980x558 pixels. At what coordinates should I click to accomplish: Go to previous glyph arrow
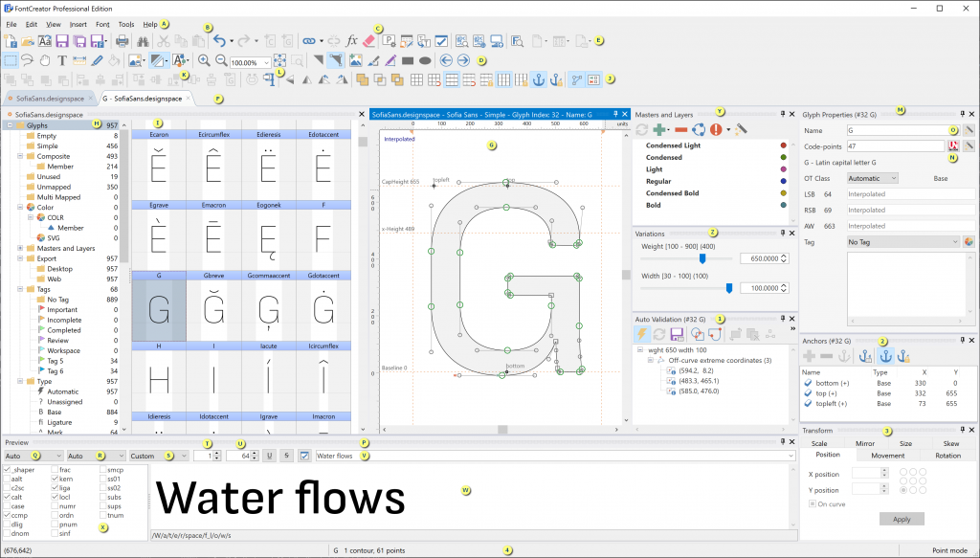[x=446, y=60]
